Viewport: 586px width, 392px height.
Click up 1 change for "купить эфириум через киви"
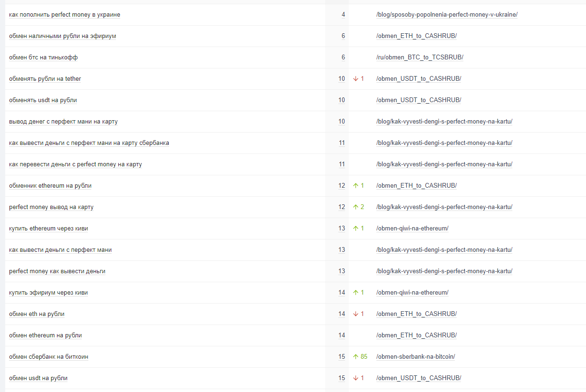coord(358,293)
